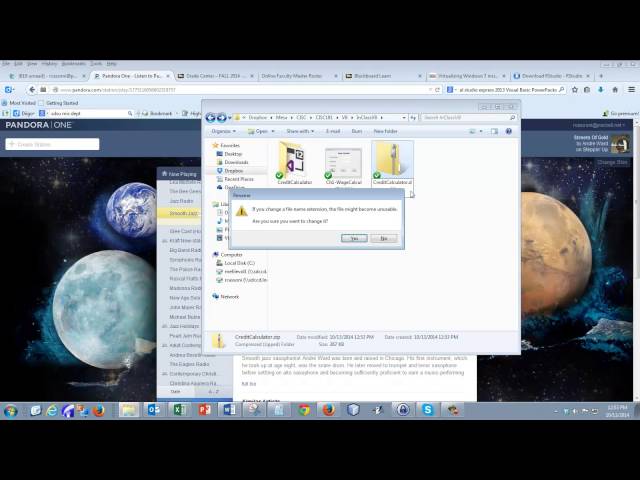Open view options dropdown arrow

click(x=481, y=131)
